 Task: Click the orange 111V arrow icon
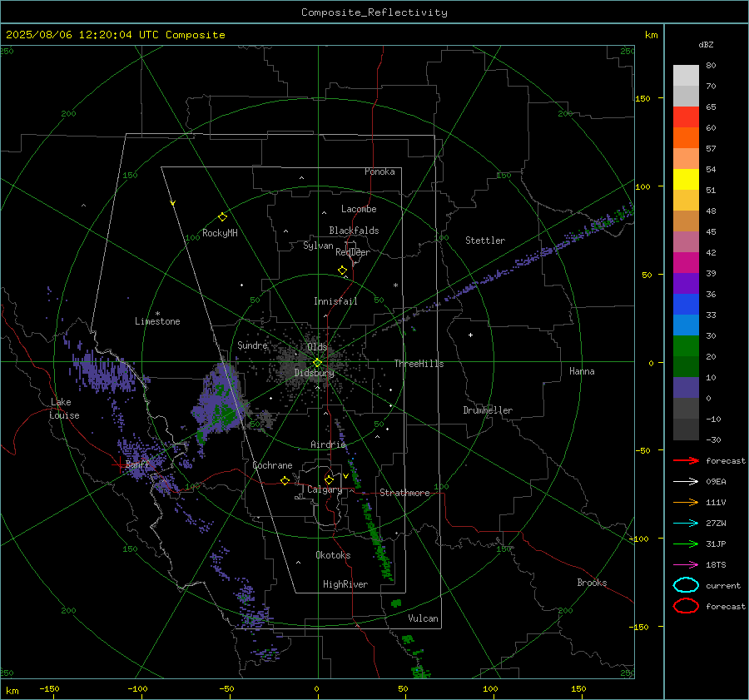click(x=686, y=502)
